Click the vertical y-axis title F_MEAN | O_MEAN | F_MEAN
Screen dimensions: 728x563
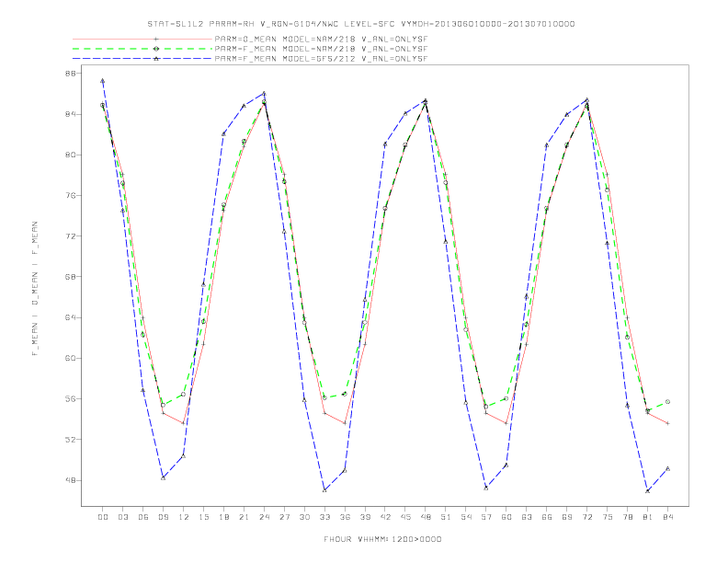click(x=35, y=289)
